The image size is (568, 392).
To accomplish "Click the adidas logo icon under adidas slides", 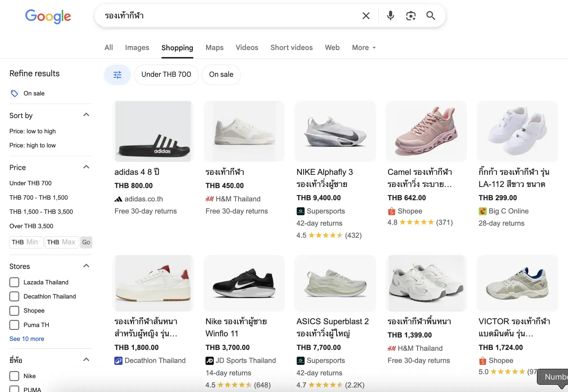I will [118, 199].
